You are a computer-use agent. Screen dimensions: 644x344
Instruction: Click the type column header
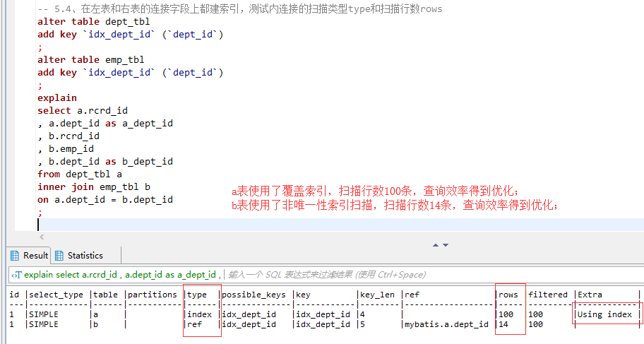coord(197,295)
